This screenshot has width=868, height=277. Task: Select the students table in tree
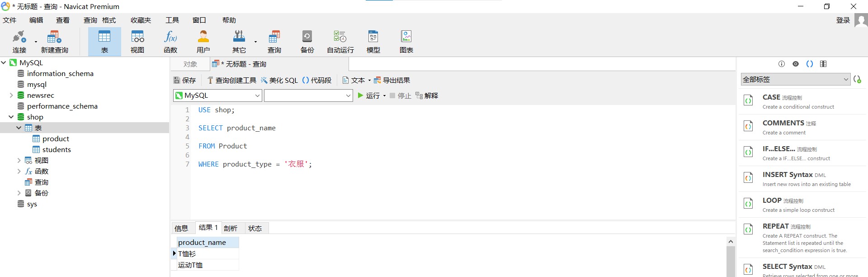(57, 149)
